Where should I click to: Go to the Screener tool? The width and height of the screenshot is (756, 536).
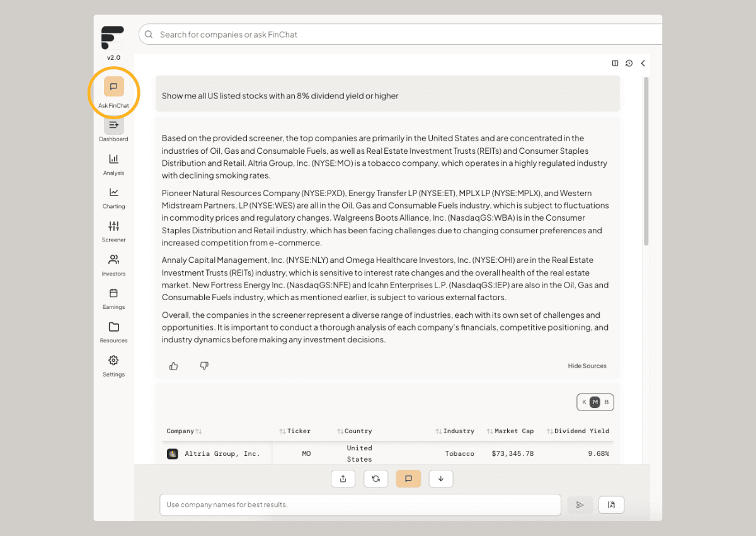pyautogui.click(x=113, y=230)
